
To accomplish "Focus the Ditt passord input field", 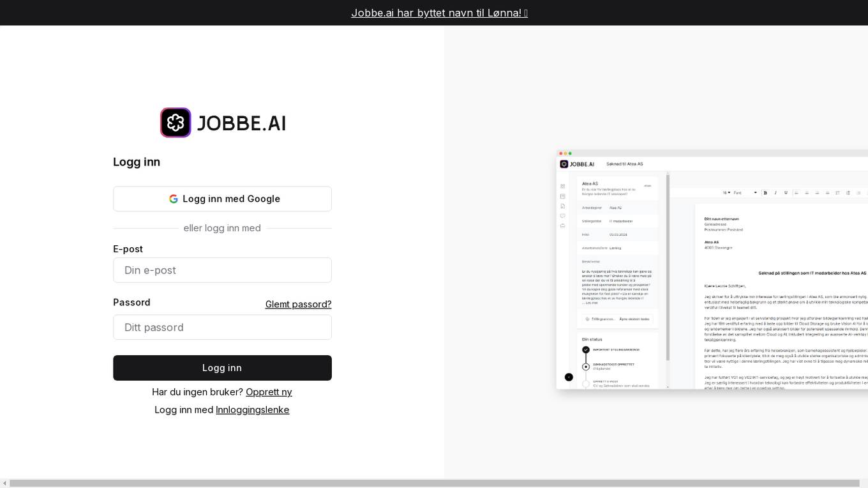I will (x=222, y=327).
